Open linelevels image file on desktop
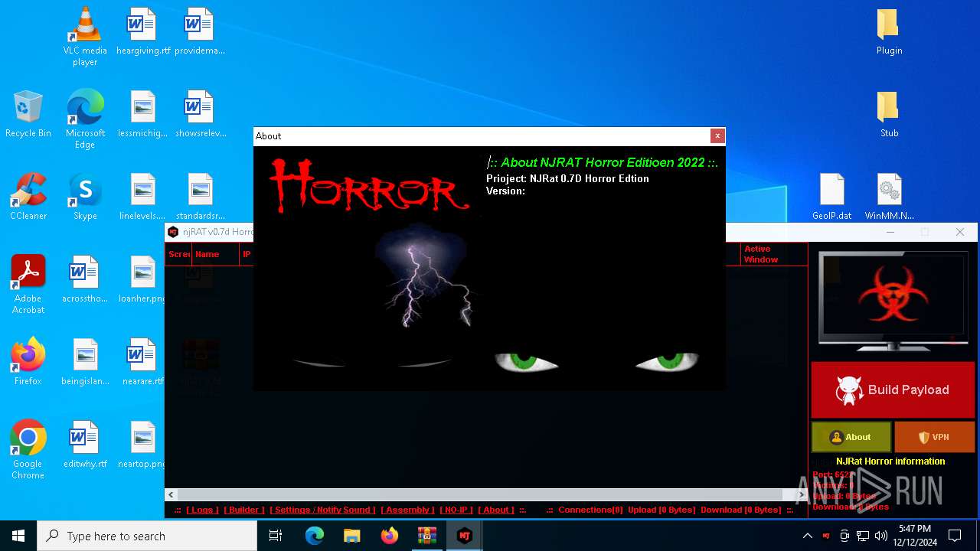 pos(143,197)
